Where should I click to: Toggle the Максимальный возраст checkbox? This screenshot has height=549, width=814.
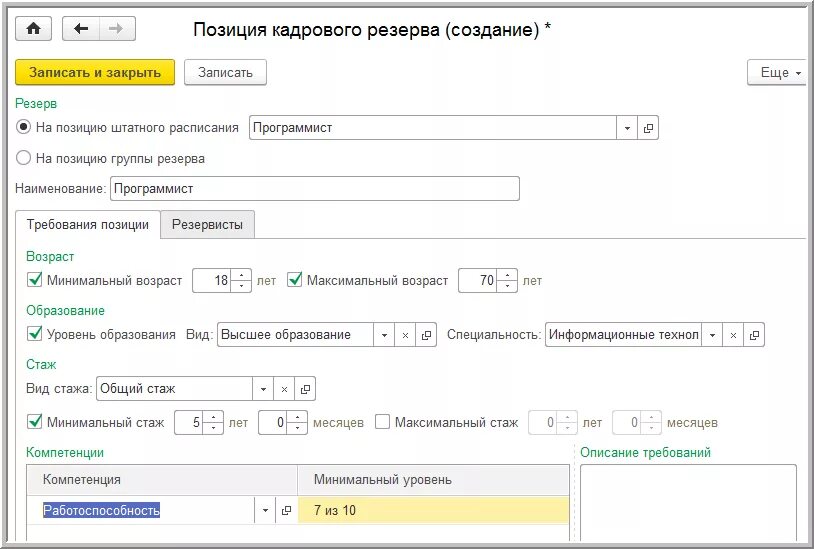pos(294,280)
